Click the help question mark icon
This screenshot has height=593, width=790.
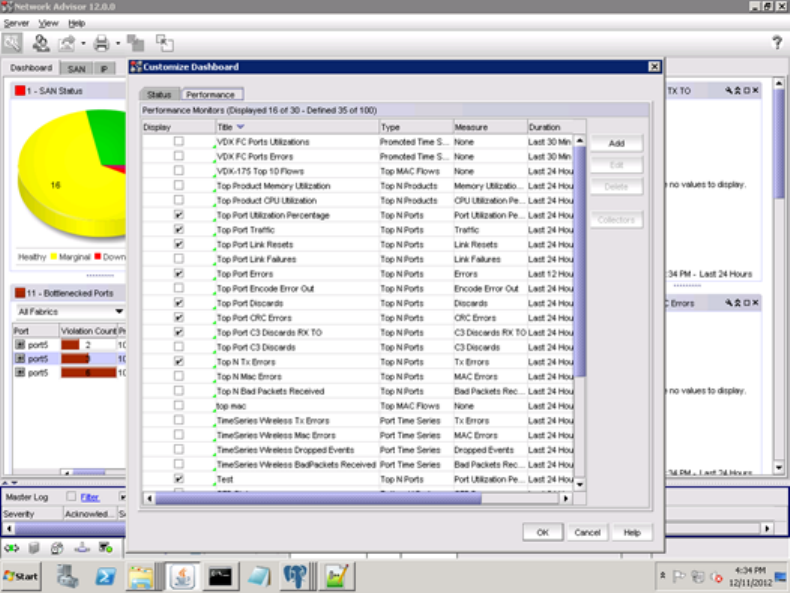tap(776, 43)
